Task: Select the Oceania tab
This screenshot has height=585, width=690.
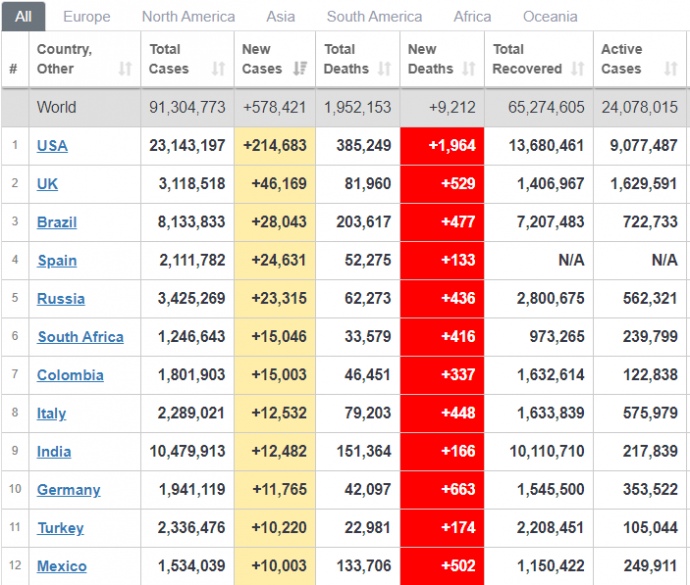Action: [x=550, y=17]
